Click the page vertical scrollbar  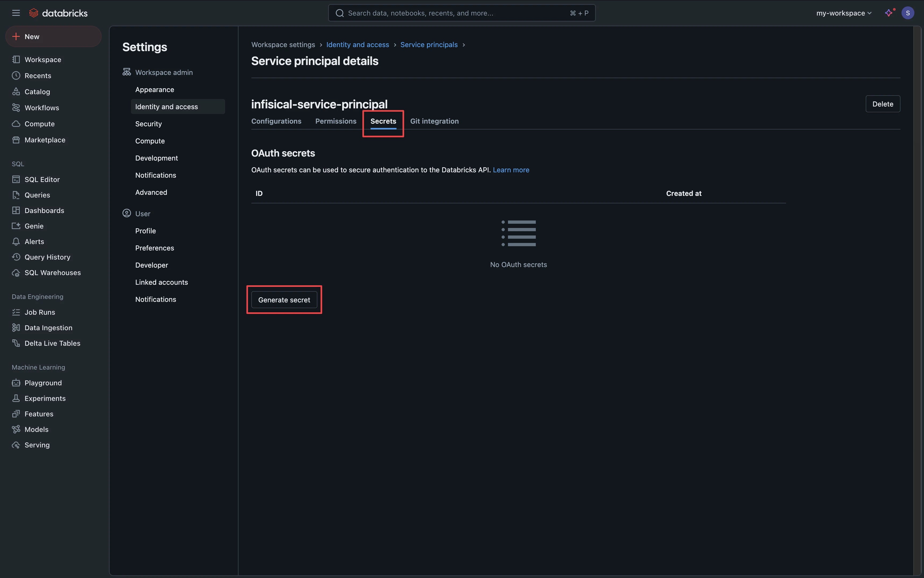[917, 301]
